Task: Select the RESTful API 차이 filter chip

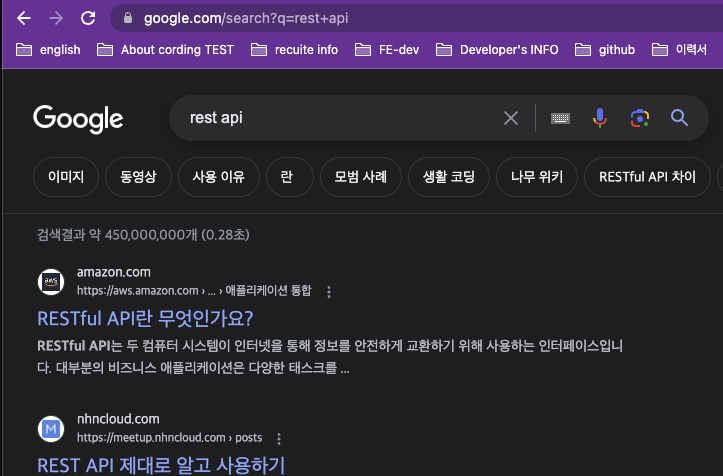Action: pos(647,177)
